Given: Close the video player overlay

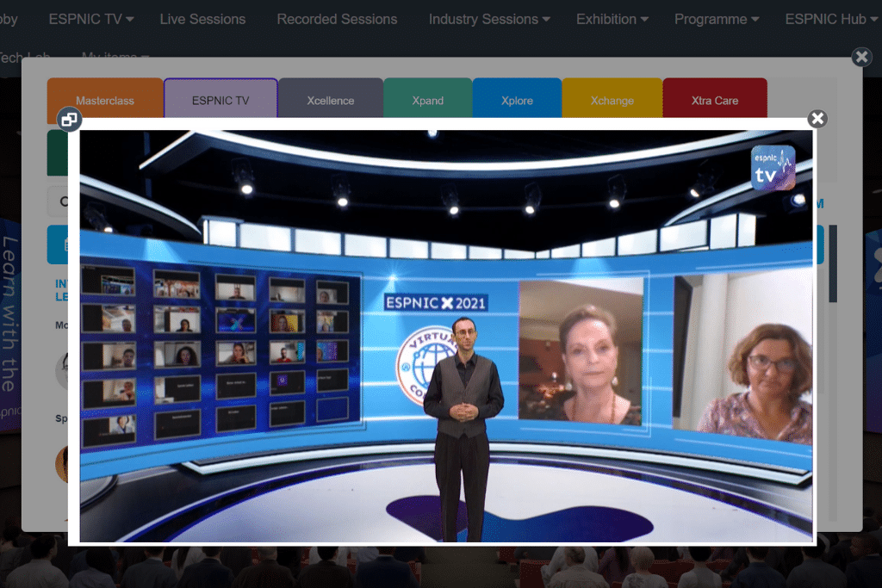Looking at the screenshot, I should point(817,119).
